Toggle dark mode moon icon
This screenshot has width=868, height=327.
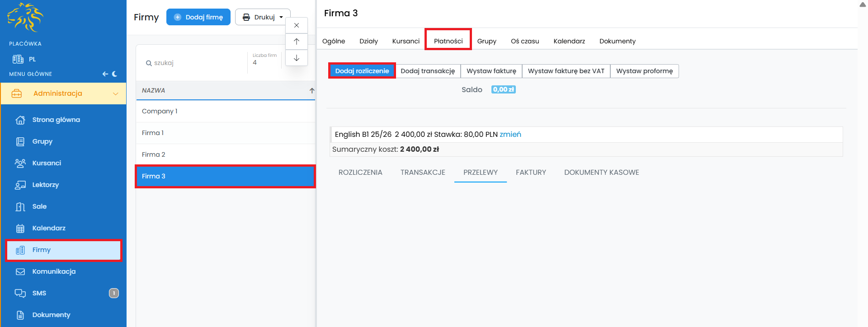pos(115,74)
